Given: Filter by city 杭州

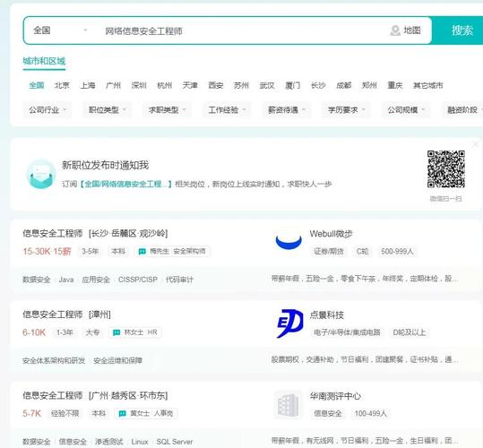Looking at the screenshot, I should [x=164, y=85].
